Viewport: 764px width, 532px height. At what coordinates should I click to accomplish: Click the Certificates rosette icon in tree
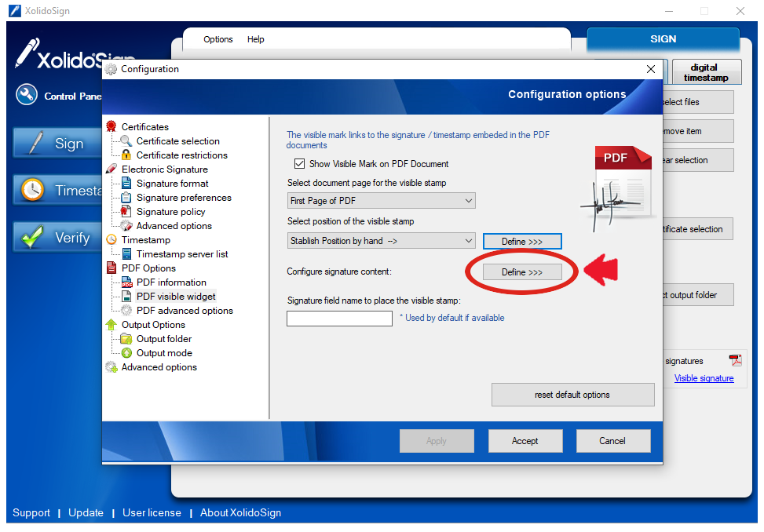click(x=111, y=126)
